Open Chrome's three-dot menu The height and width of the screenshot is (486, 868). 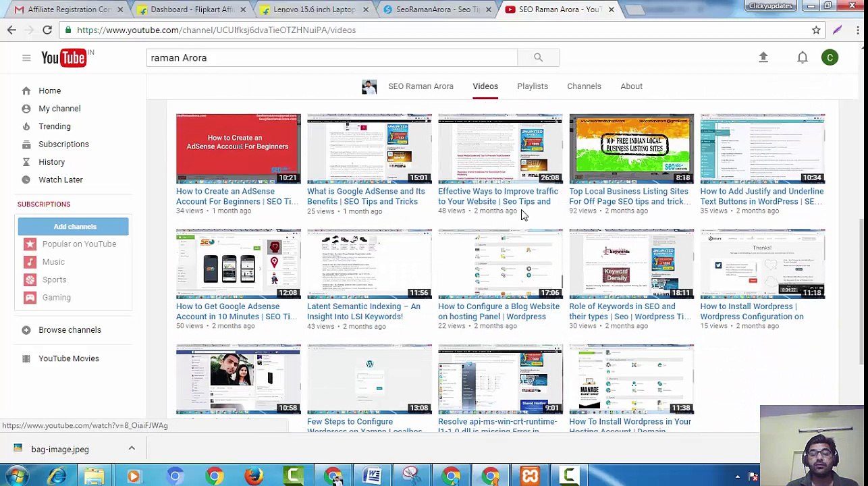pyautogui.click(x=858, y=30)
